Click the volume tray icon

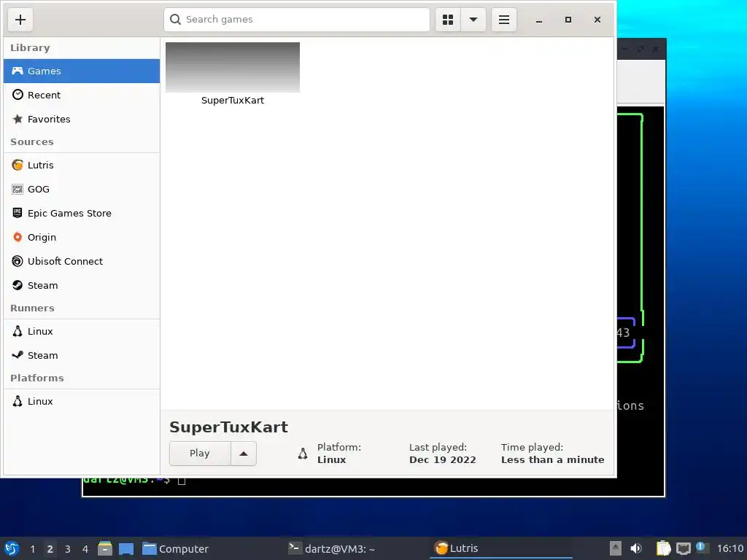pyautogui.click(x=636, y=548)
